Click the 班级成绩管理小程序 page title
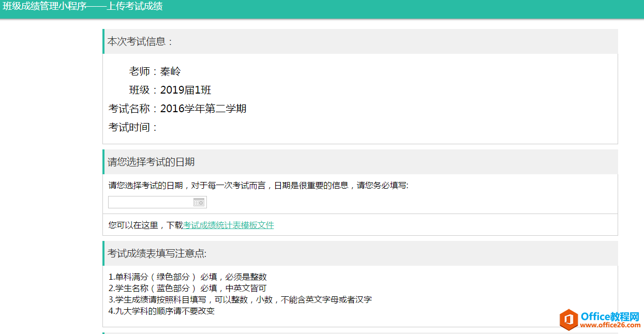 83,7
